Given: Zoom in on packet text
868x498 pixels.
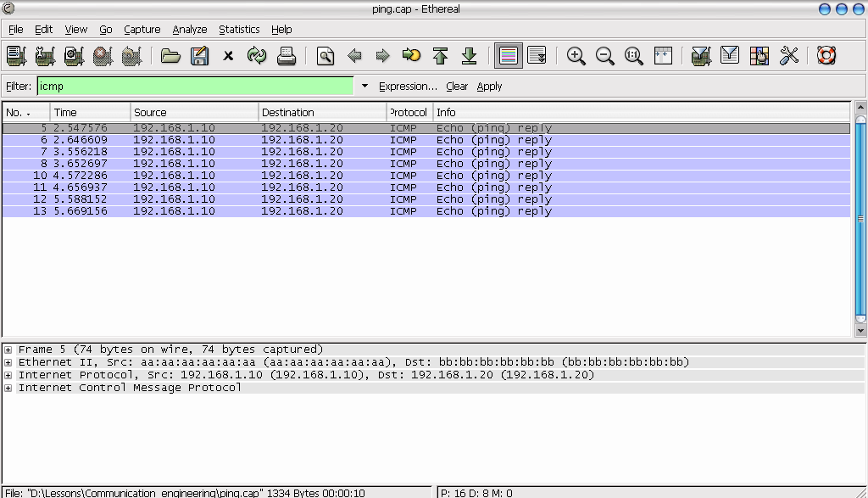Looking at the screenshot, I should [576, 55].
